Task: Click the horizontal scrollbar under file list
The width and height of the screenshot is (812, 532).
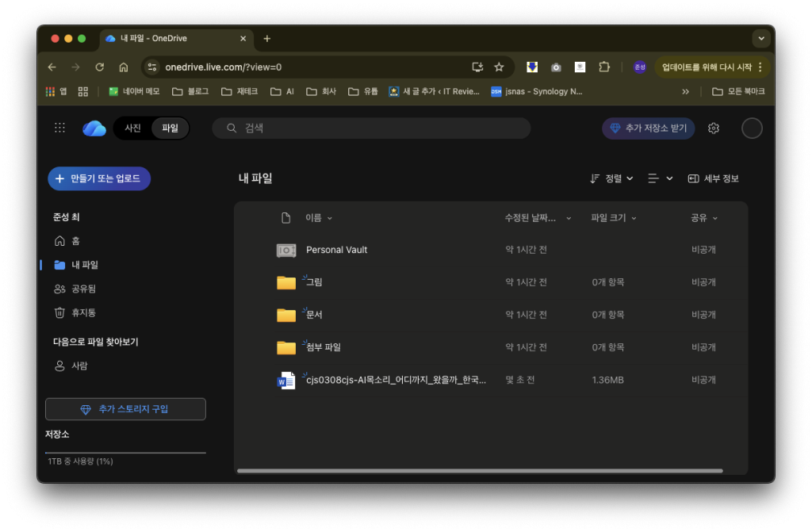Action: 480,471
